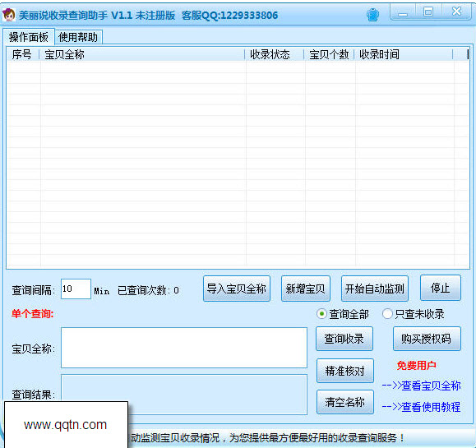Click the 精准核对 button
The width and height of the screenshot is (476, 448).
tap(344, 371)
